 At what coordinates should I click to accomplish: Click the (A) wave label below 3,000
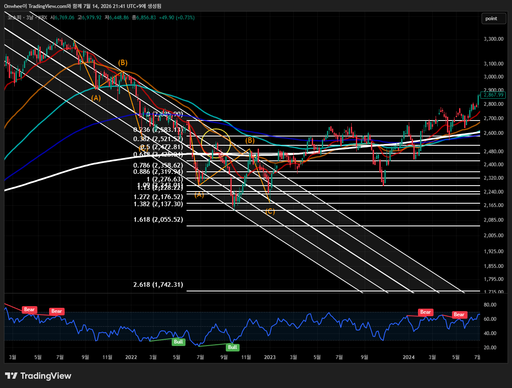[x=96, y=98]
